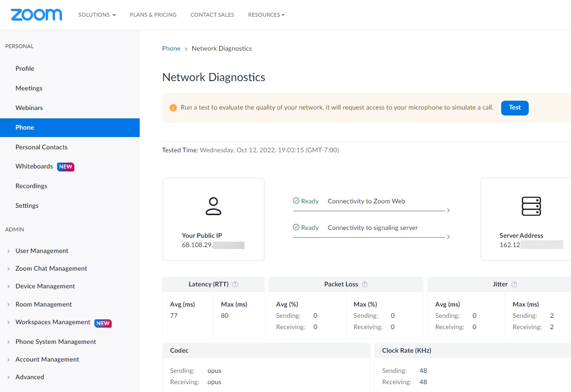Viewport: 571px width, 392px height.
Task: Click Codec Sending opus value
Action: tap(214, 370)
